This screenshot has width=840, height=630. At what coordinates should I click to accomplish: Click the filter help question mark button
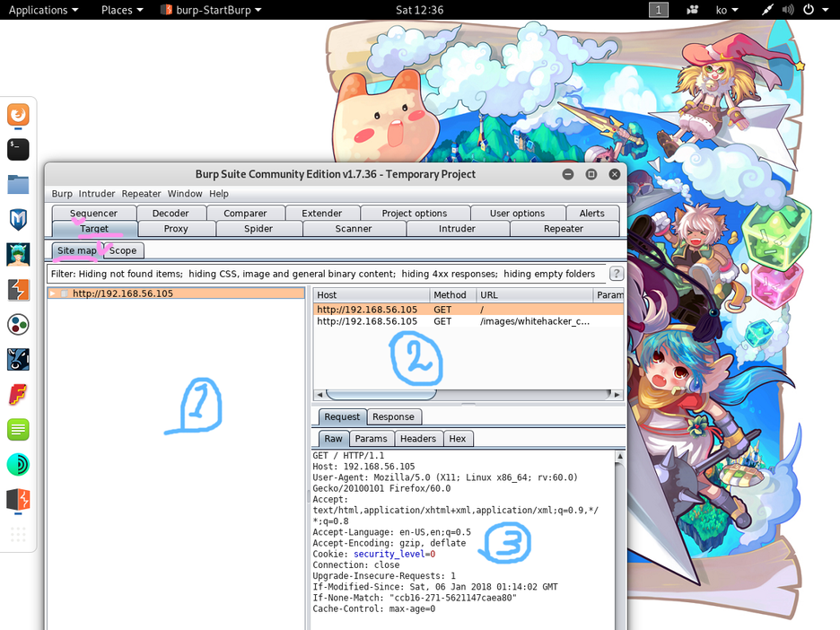point(616,274)
